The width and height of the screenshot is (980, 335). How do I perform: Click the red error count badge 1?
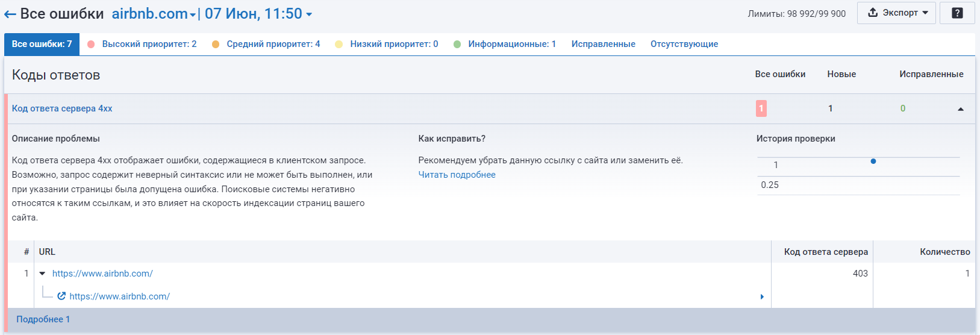761,108
